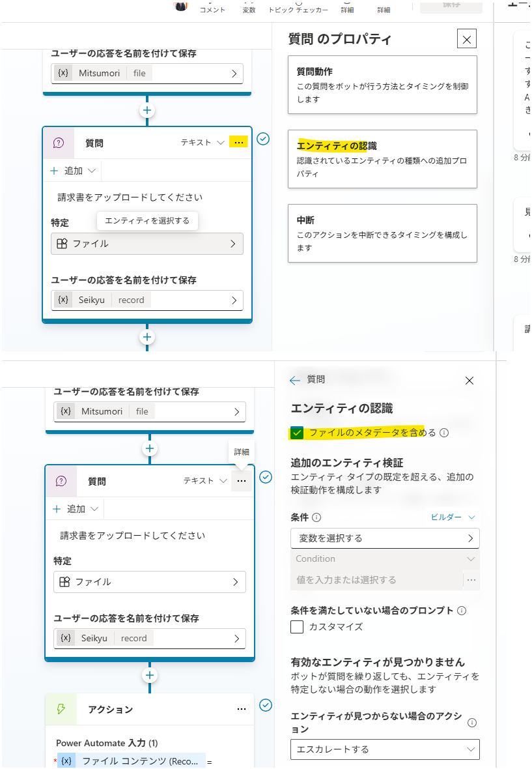Open テキスト type dropdown next to highlighted ellipsis
532x769 pixels.
[x=203, y=142]
